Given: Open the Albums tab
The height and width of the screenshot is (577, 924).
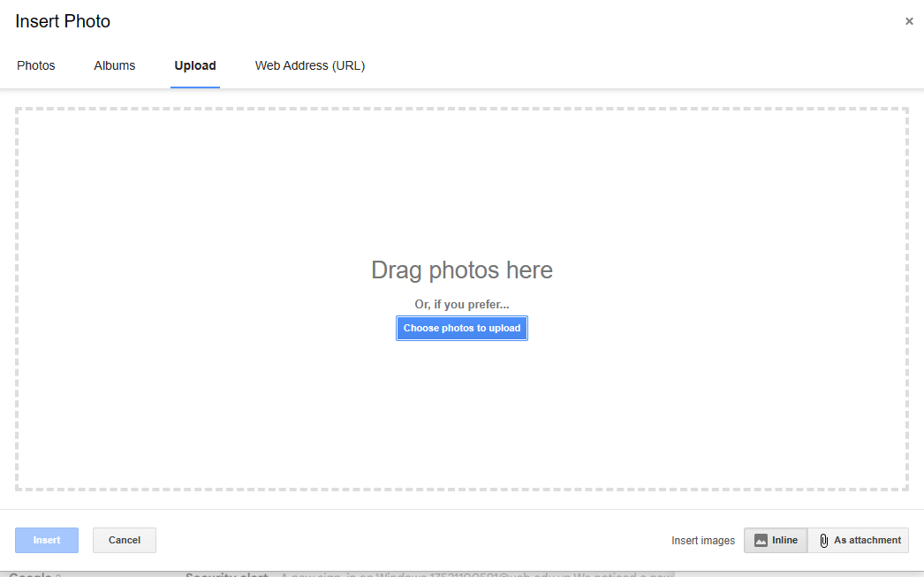Looking at the screenshot, I should tap(114, 65).
